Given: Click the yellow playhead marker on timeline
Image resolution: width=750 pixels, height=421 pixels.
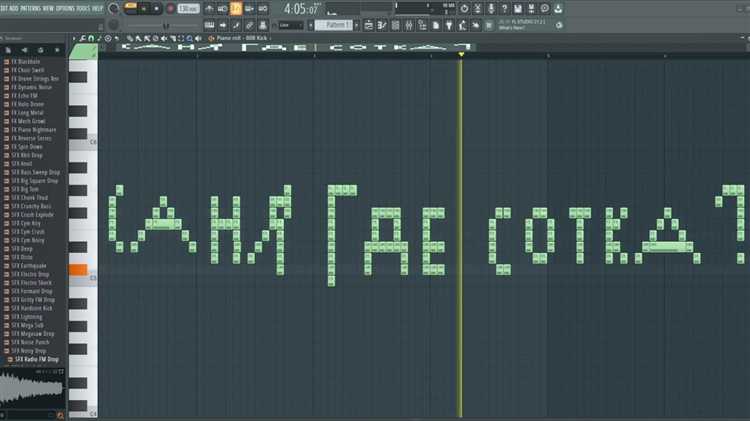Looking at the screenshot, I should click(461, 54).
